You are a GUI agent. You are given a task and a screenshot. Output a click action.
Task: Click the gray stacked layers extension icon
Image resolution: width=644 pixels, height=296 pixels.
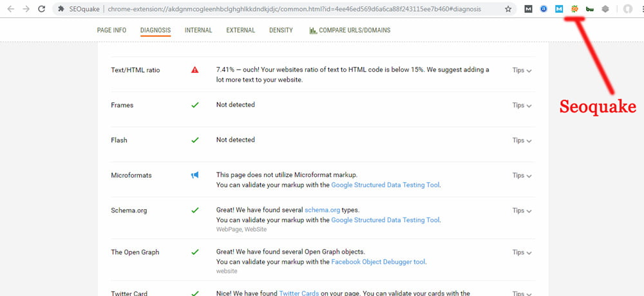click(605, 9)
